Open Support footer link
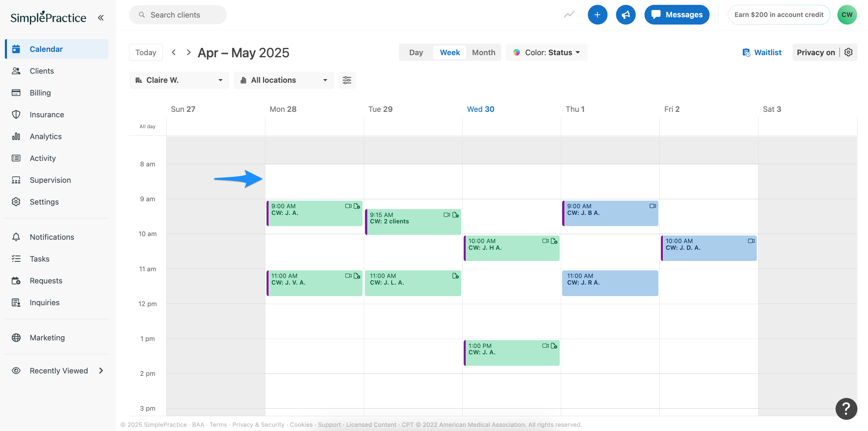This screenshot has width=868, height=431. click(x=329, y=425)
